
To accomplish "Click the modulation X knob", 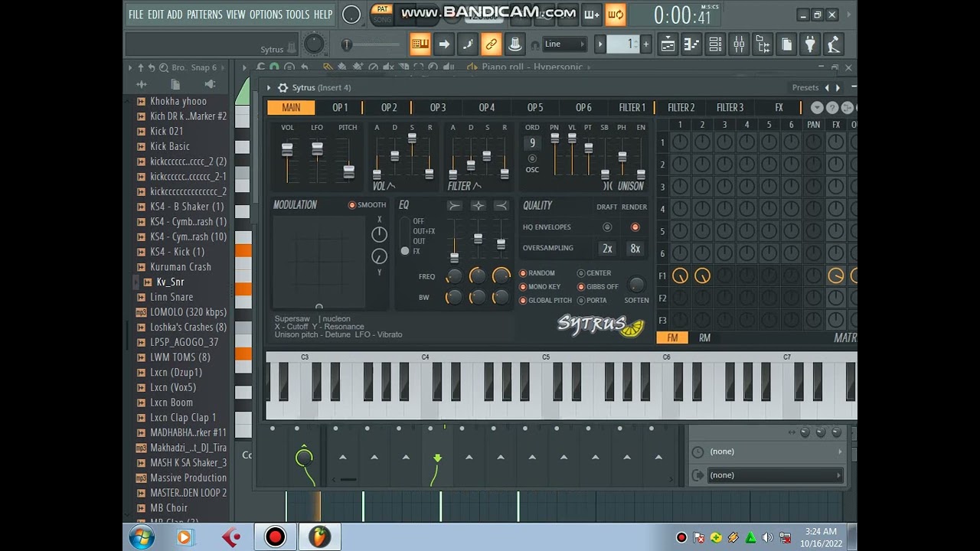I will [x=379, y=235].
